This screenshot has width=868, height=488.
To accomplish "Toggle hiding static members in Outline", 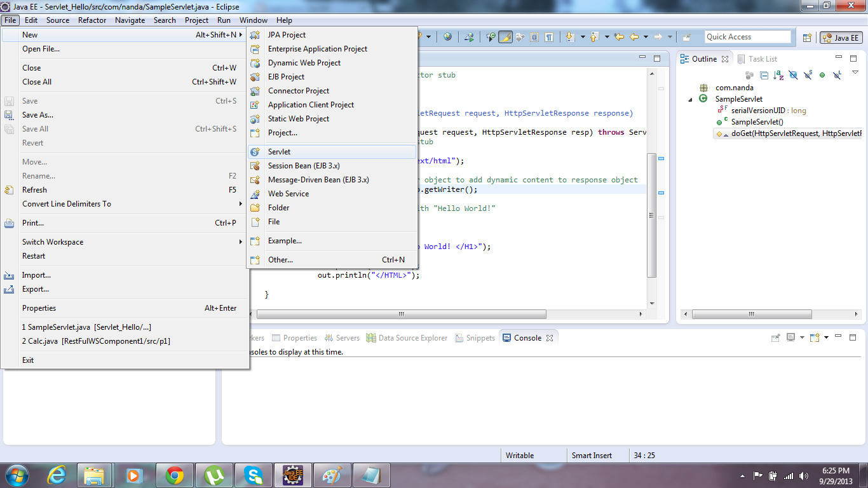I will pyautogui.click(x=808, y=75).
